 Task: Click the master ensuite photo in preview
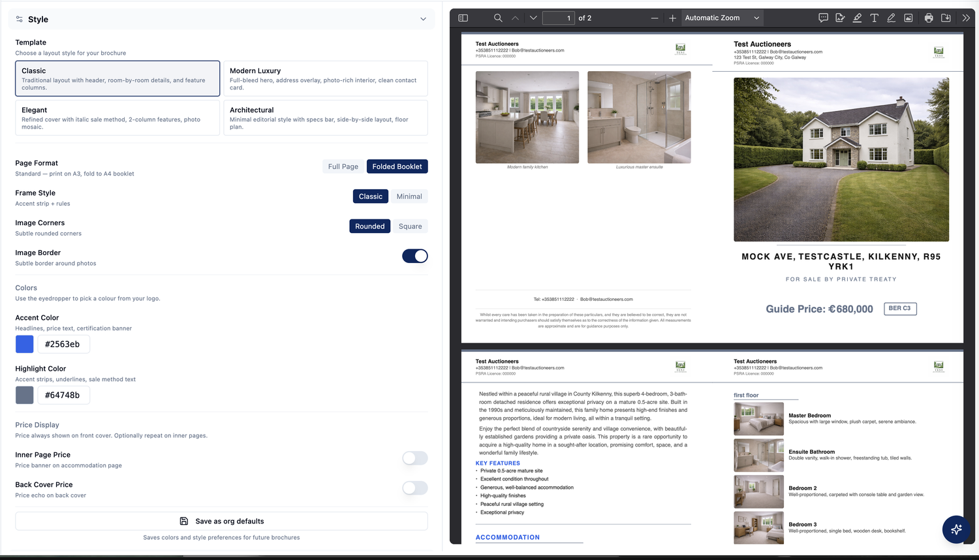[639, 117]
